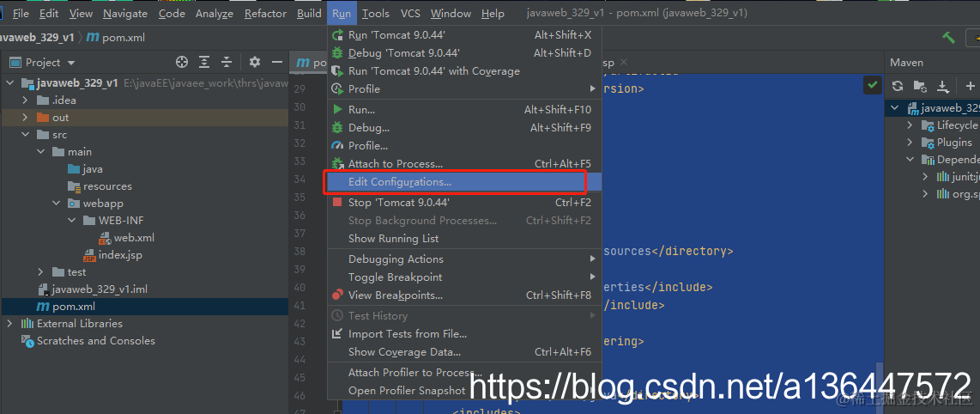The height and width of the screenshot is (414, 980).
Task: Open the Refactor menu
Action: [x=265, y=13]
